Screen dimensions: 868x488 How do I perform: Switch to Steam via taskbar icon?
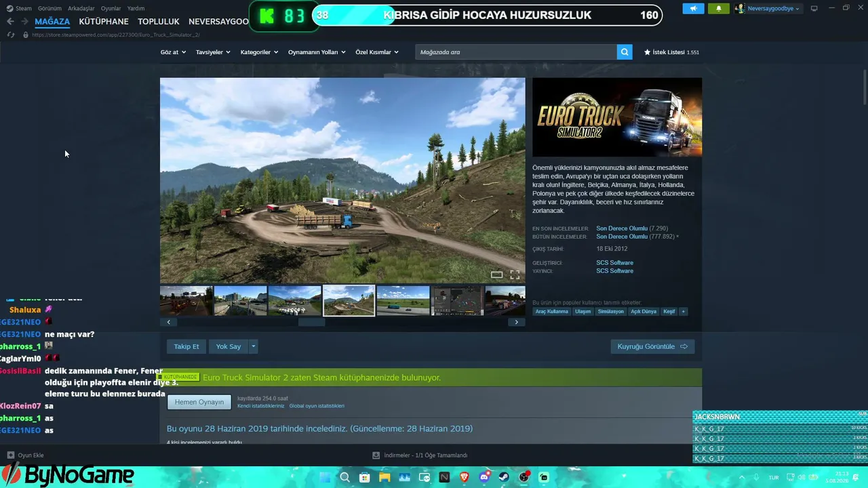504,477
